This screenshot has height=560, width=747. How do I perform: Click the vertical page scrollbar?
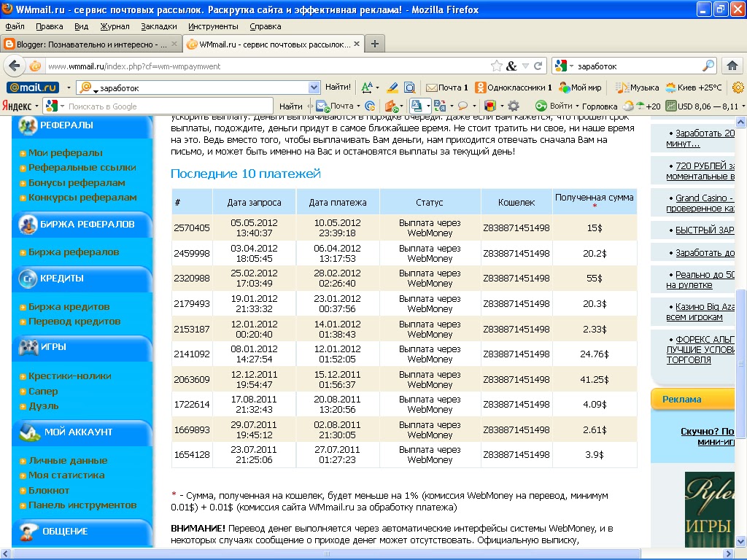(741, 333)
